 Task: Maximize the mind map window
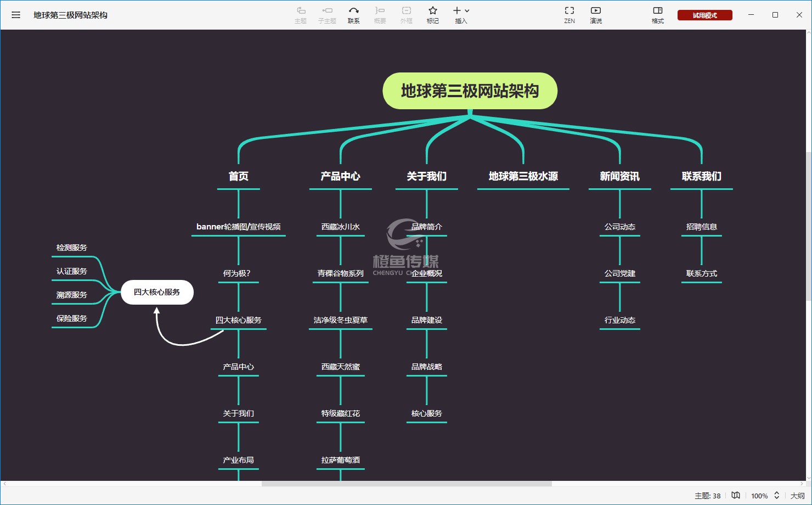(x=775, y=15)
